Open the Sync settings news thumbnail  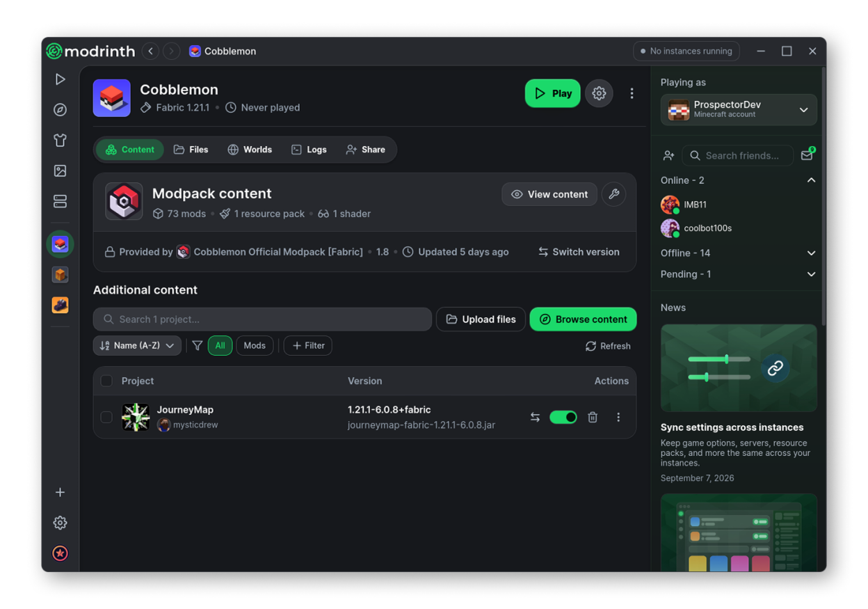click(x=739, y=367)
